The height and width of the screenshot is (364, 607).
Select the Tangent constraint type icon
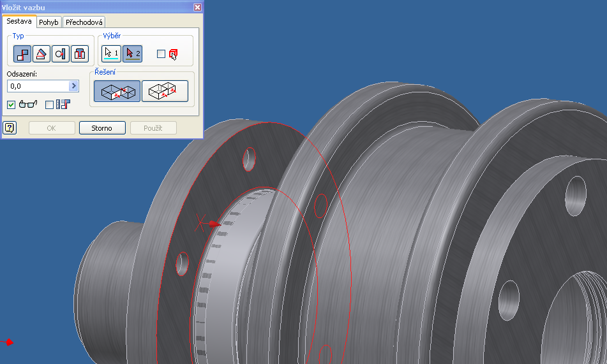pyautogui.click(x=61, y=54)
